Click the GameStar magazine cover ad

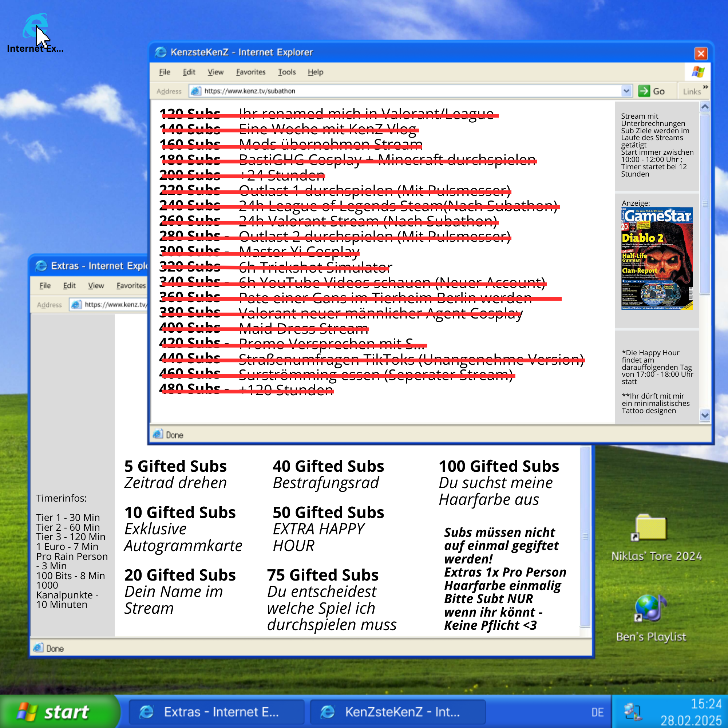point(657,258)
